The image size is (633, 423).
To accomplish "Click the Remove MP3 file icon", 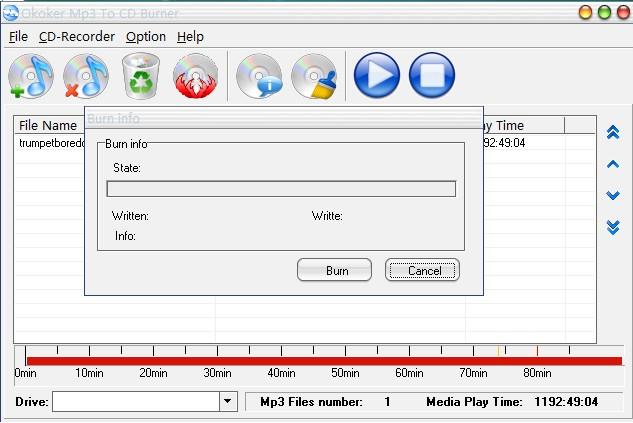I will pyautogui.click(x=86, y=76).
